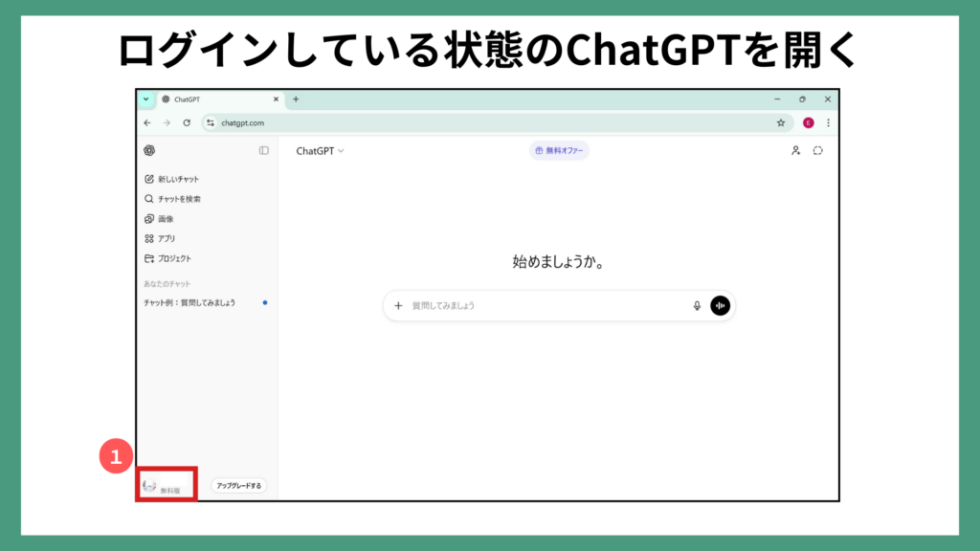
Task: Click the 無料オファー offer button
Action: [x=559, y=151]
